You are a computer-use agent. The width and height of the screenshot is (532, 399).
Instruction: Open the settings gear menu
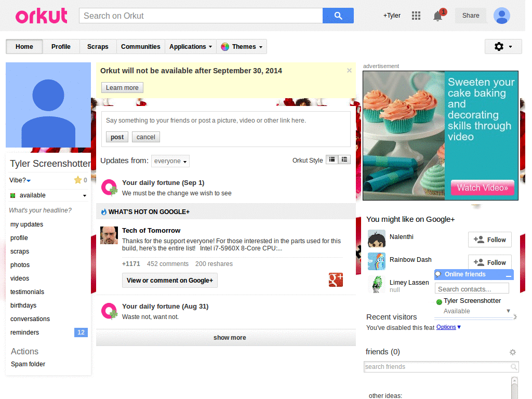(x=503, y=46)
